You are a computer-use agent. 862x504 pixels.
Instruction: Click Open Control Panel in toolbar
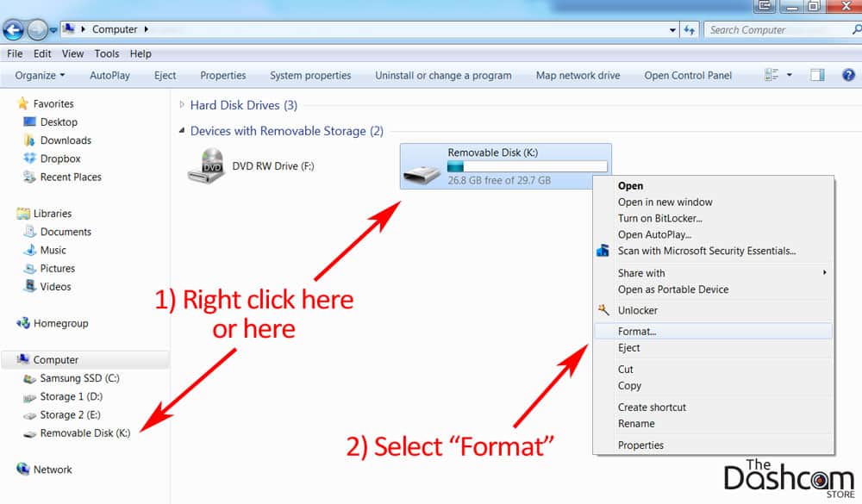688,75
